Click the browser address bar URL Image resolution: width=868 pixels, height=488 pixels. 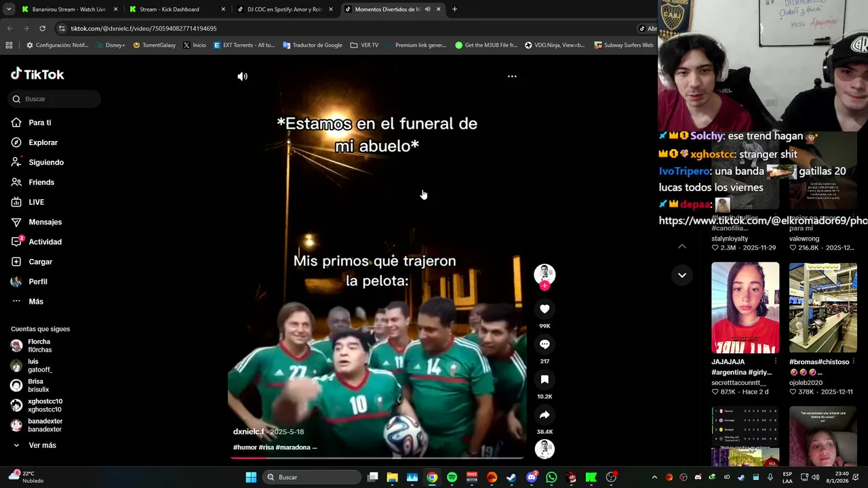(144, 28)
